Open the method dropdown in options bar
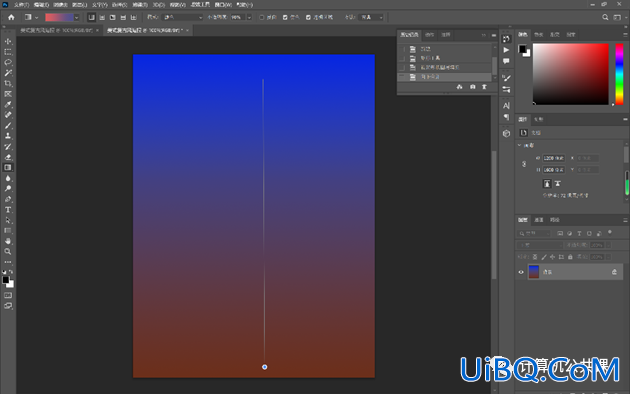 click(x=372, y=17)
